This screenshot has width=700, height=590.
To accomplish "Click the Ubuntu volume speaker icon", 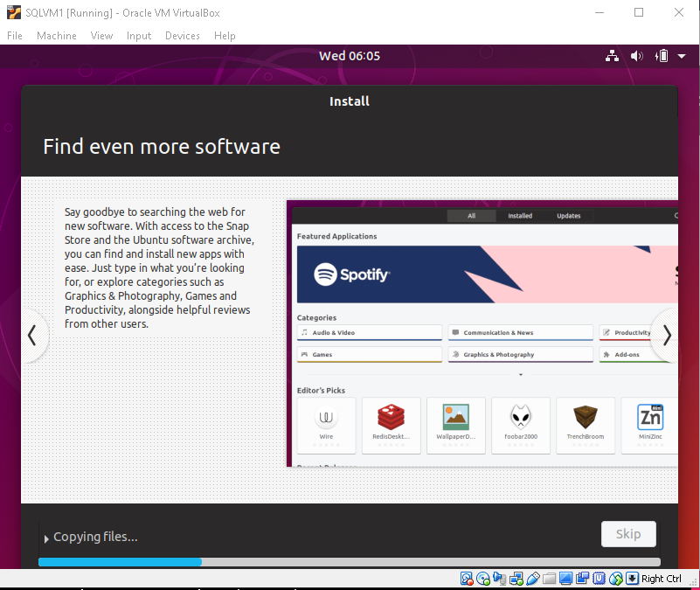I will [x=637, y=56].
